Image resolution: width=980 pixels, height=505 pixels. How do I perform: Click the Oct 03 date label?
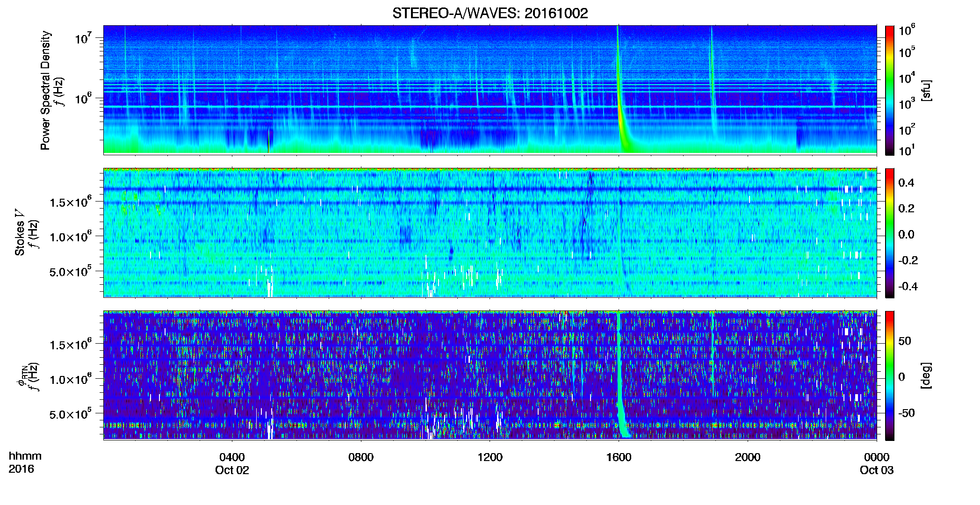(x=877, y=470)
